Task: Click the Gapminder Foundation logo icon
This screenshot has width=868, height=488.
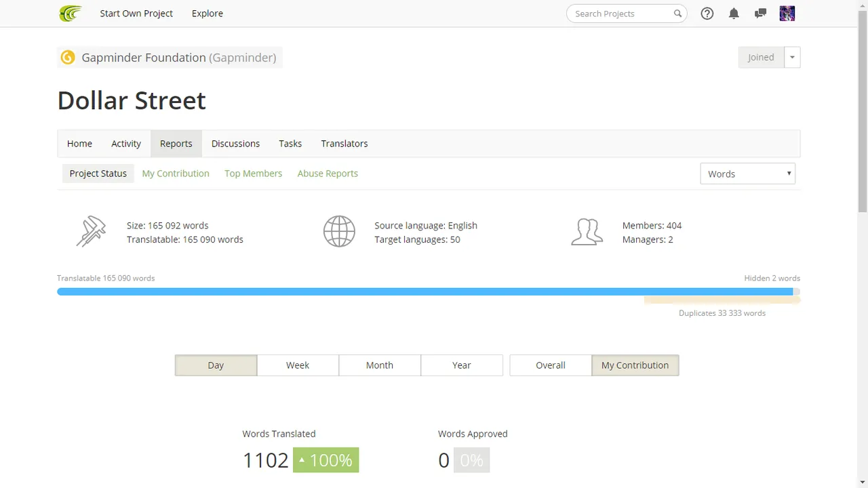Action: 68,58
